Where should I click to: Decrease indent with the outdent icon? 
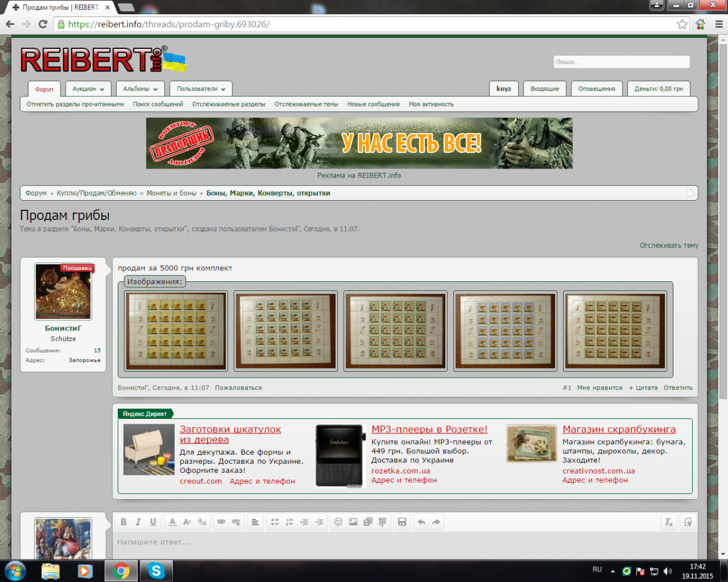[x=305, y=522]
